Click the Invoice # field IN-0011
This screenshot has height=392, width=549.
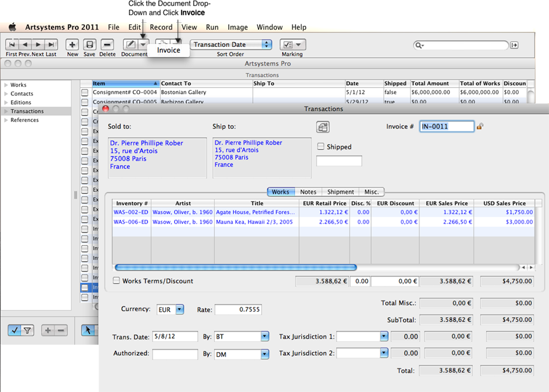pos(447,126)
